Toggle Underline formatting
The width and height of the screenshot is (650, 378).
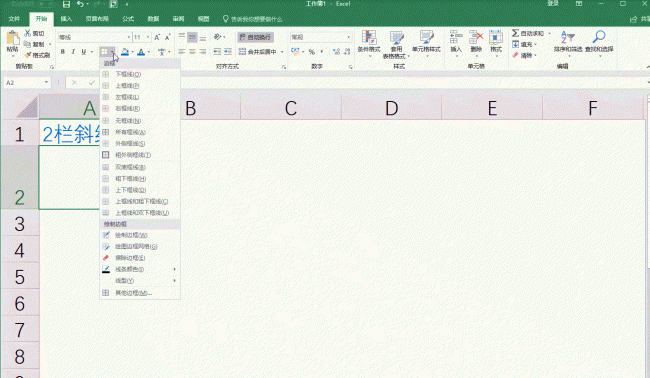tap(84, 51)
